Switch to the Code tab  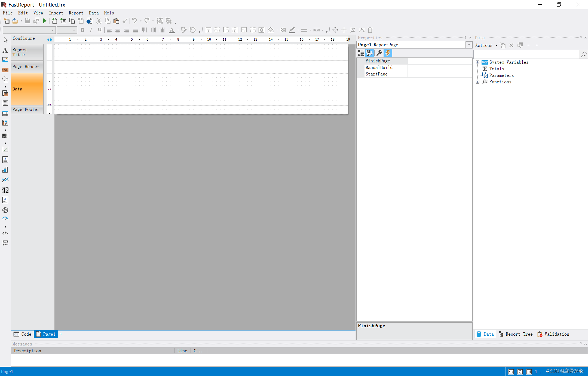click(23, 334)
